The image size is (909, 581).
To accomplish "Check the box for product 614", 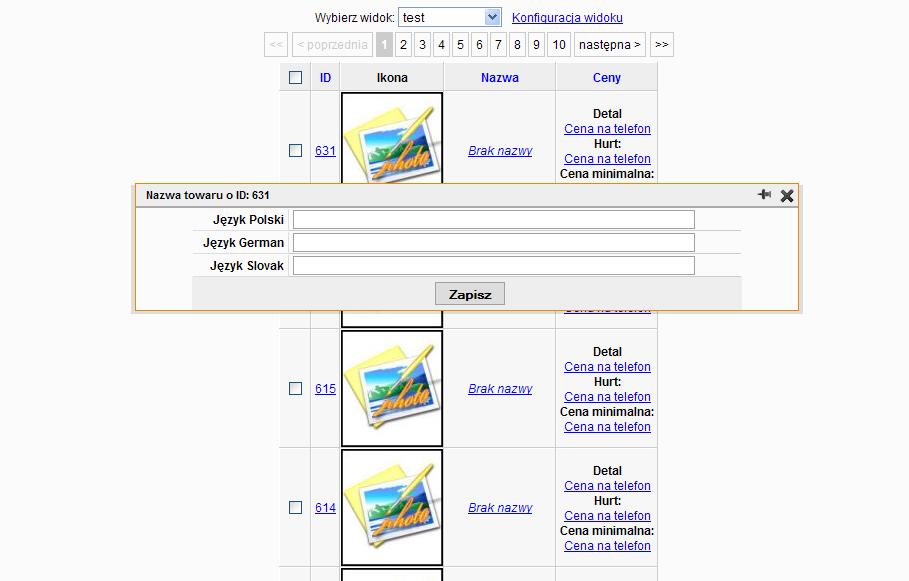I will [x=296, y=508].
